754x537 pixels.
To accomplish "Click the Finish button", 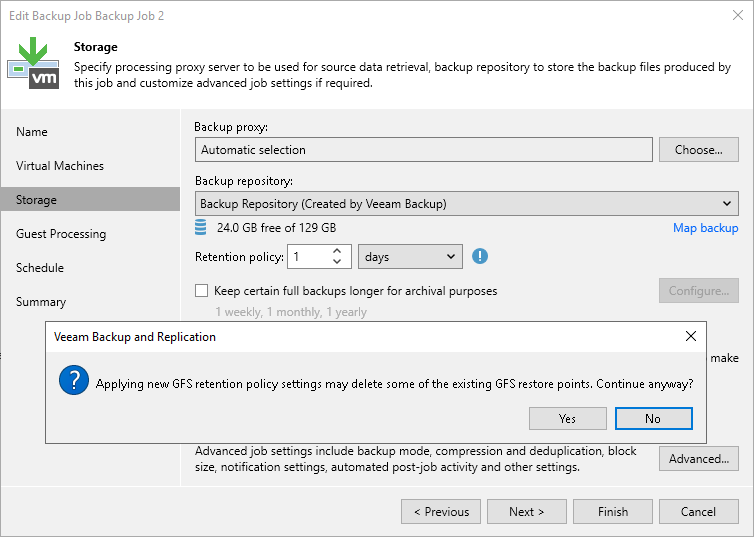I will (x=613, y=512).
